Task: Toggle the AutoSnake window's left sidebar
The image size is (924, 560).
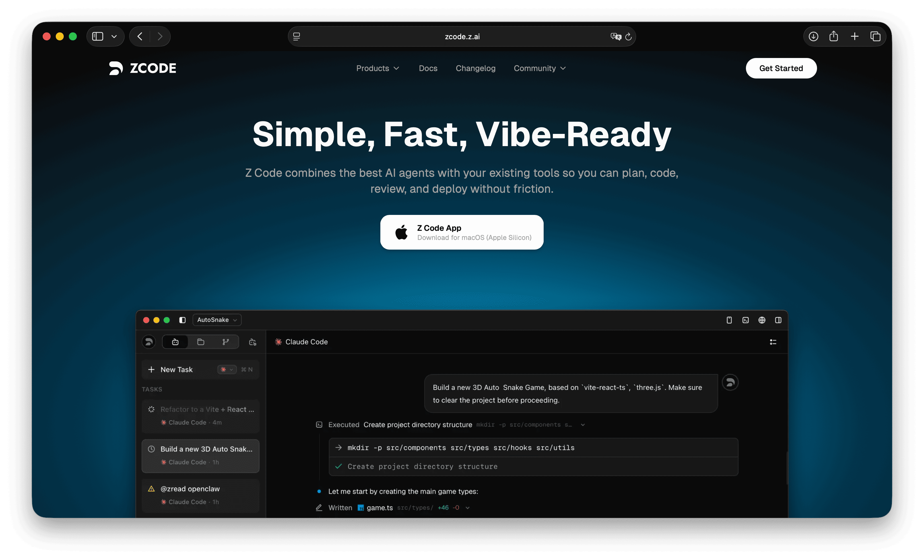Action: (x=183, y=320)
